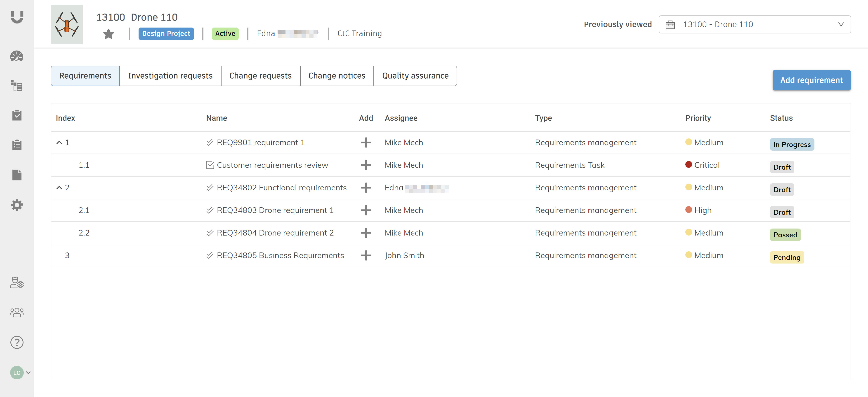The height and width of the screenshot is (397, 868).
Task: Toggle the favorite star for Drone 110
Action: tap(108, 34)
